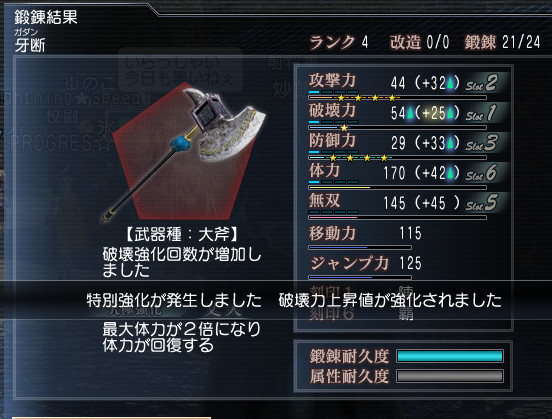Click the star on 破壊力 gauge
Screen dimensions: 552x419
point(344,128)
